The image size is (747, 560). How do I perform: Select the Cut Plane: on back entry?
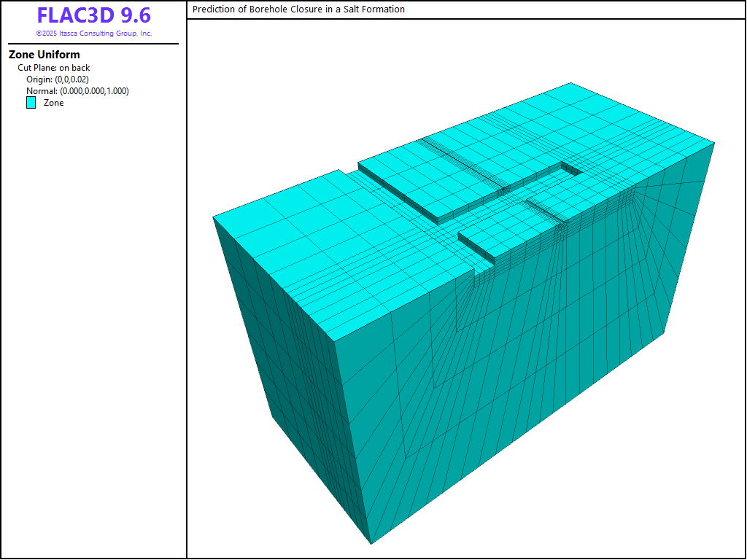coord(54,68)
